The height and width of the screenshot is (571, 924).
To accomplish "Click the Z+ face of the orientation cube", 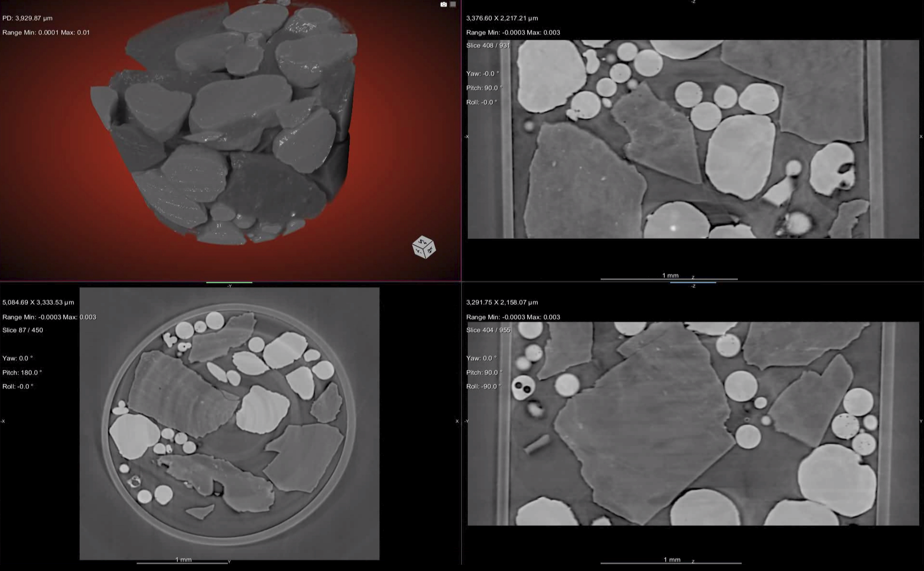I will click(423, 242).
